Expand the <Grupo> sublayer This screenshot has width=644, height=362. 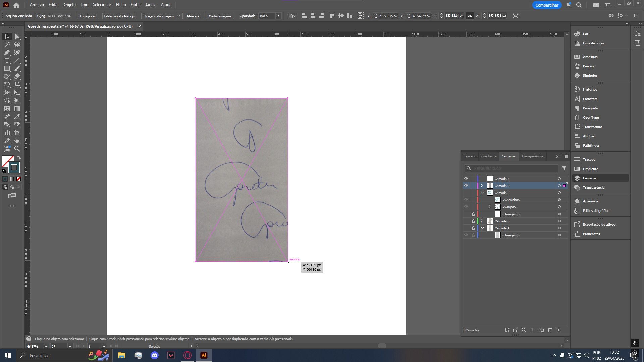point(489,207)
